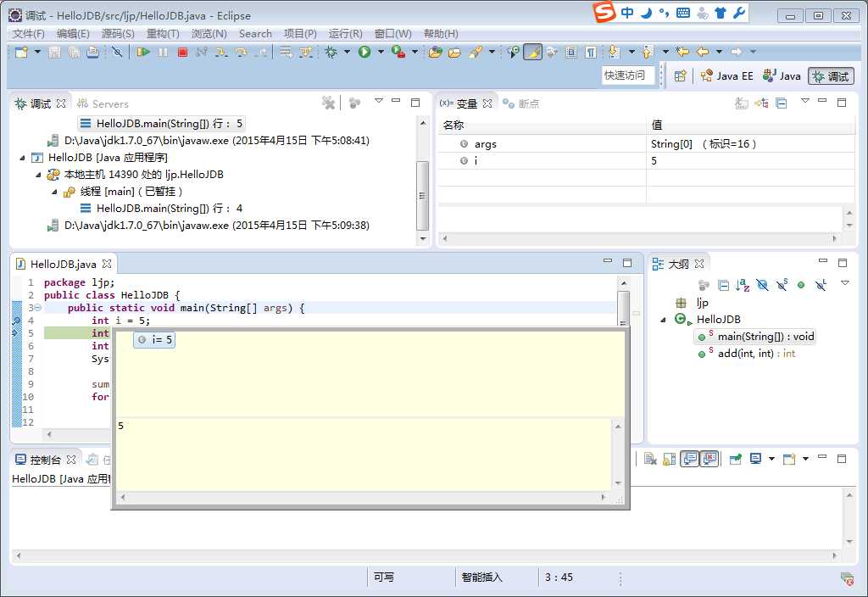Viewport: 868px width, 597px height.
Task: Click Clear Console icon
Action: [650, 459]
